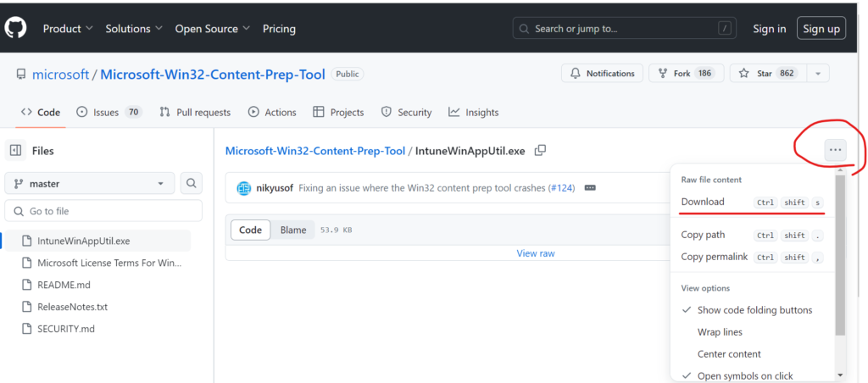This screenshot has width=868, height=383.
Task: Open the Issues tab
Action: (x=109, y=113)
